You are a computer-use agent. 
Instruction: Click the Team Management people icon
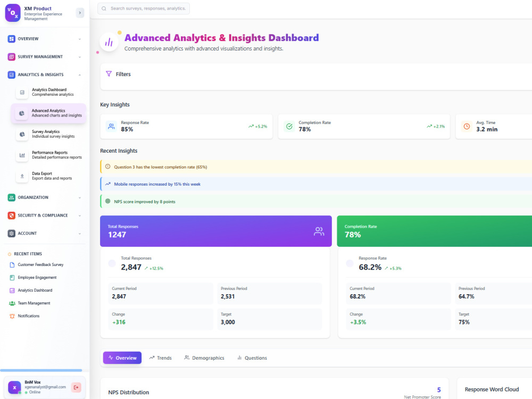pyautogui.click(x=12, y=303)
